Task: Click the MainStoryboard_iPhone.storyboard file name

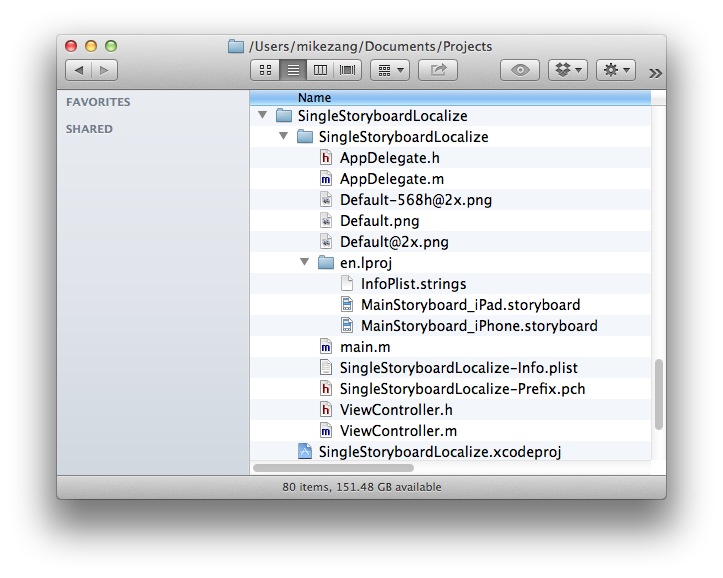Action: coord(480,326)
